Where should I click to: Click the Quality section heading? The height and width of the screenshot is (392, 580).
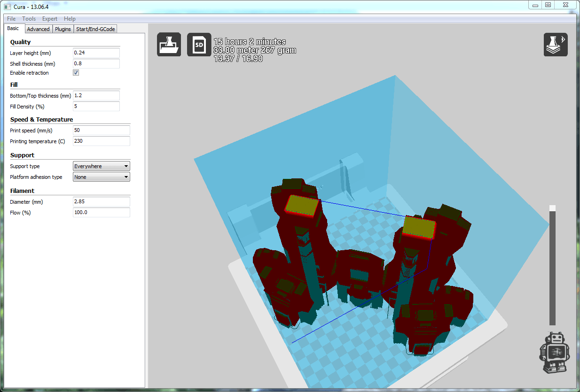pos(20,42)
